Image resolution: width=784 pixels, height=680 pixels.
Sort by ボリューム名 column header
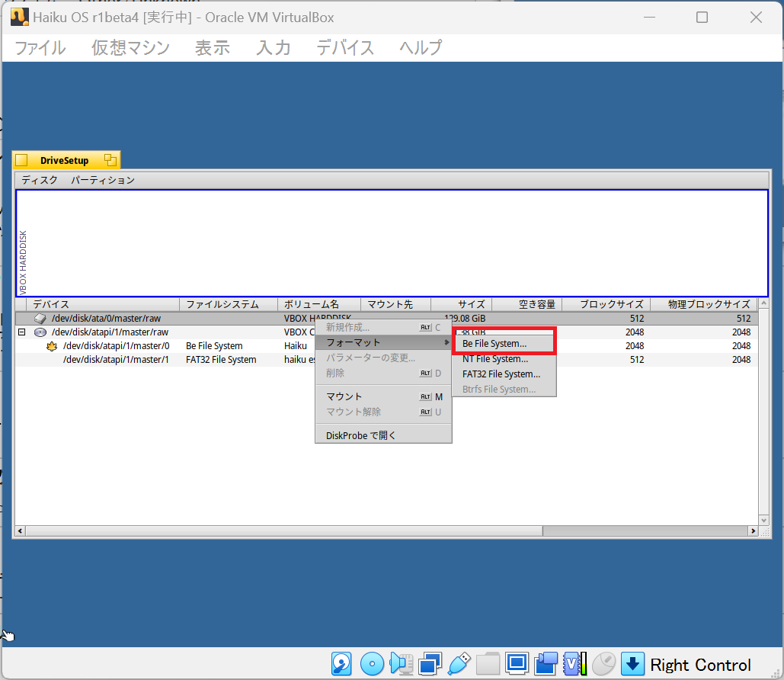tap(319, 304)
